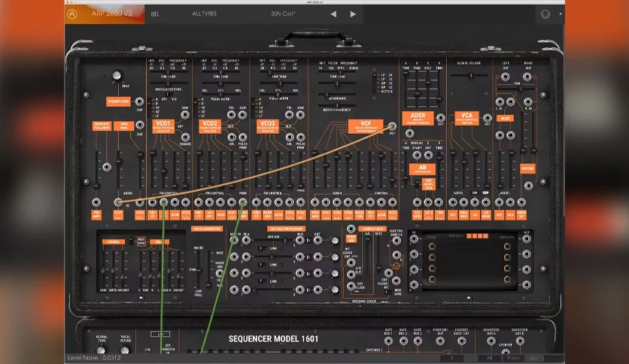Click the VCO1 sawtooth output jack

point(185,115)
